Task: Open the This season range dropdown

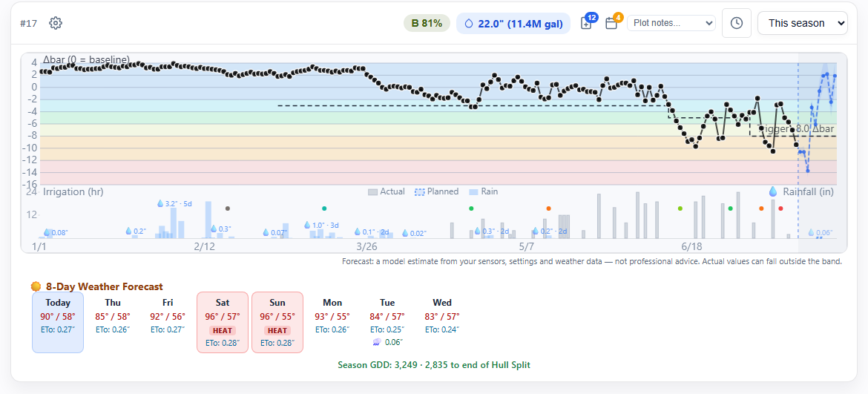Action: (802, 23)
